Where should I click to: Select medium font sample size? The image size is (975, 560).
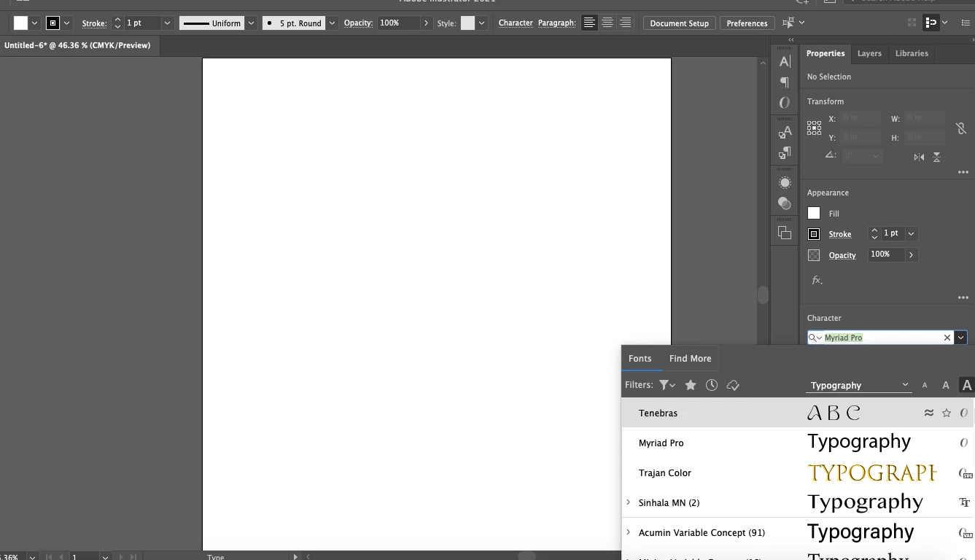(946, 385)
